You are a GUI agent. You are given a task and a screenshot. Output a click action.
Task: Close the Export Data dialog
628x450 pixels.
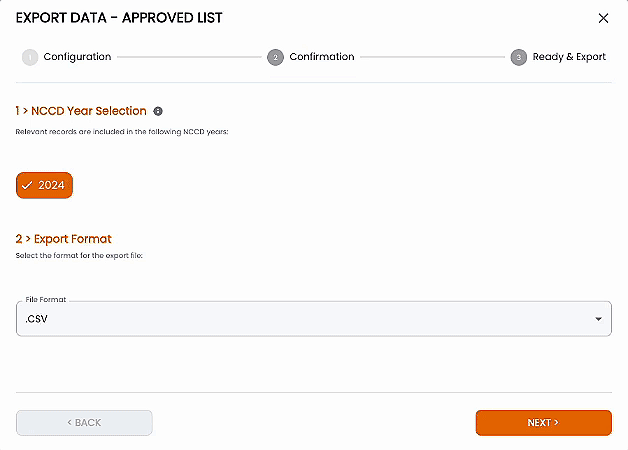[603, 18]
